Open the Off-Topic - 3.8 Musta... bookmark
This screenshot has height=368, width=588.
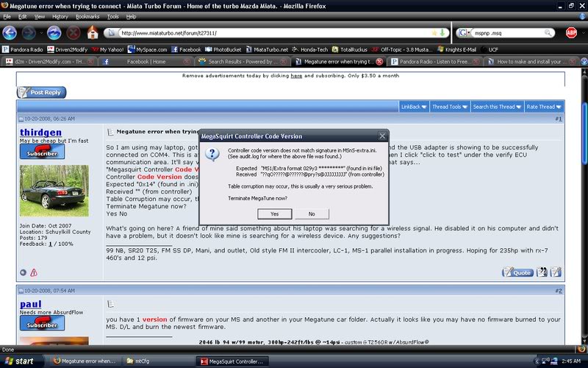(402, 49)
